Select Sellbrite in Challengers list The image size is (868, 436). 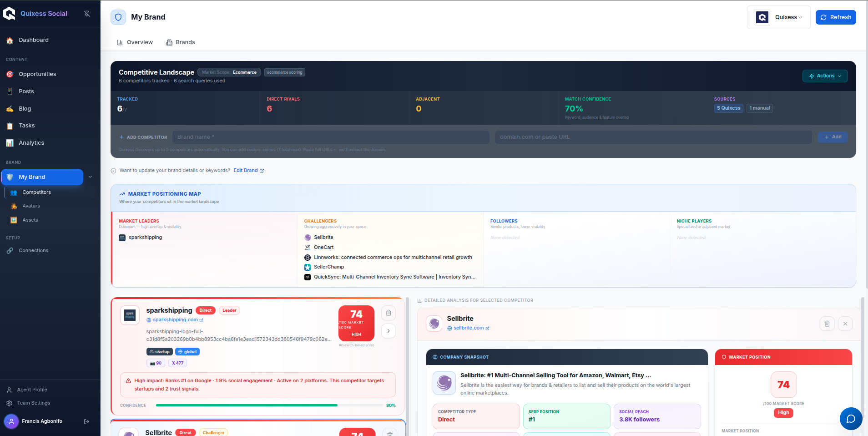pyautogui.click(x=319, y=238)
